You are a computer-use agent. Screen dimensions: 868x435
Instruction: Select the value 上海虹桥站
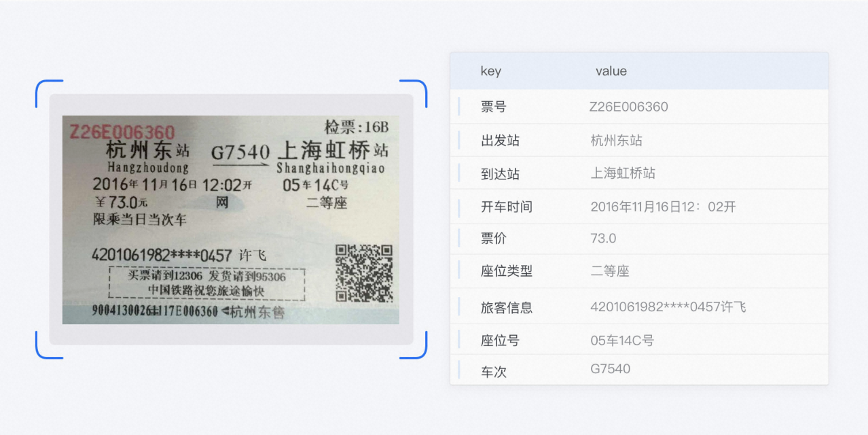[623, 173]
